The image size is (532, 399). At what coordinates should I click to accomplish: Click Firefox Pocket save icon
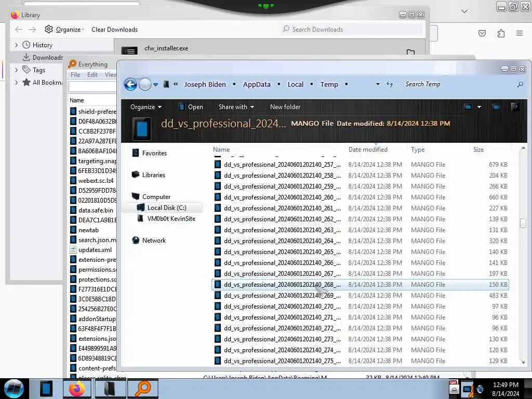pyautogui.click(x=482, y=33)
